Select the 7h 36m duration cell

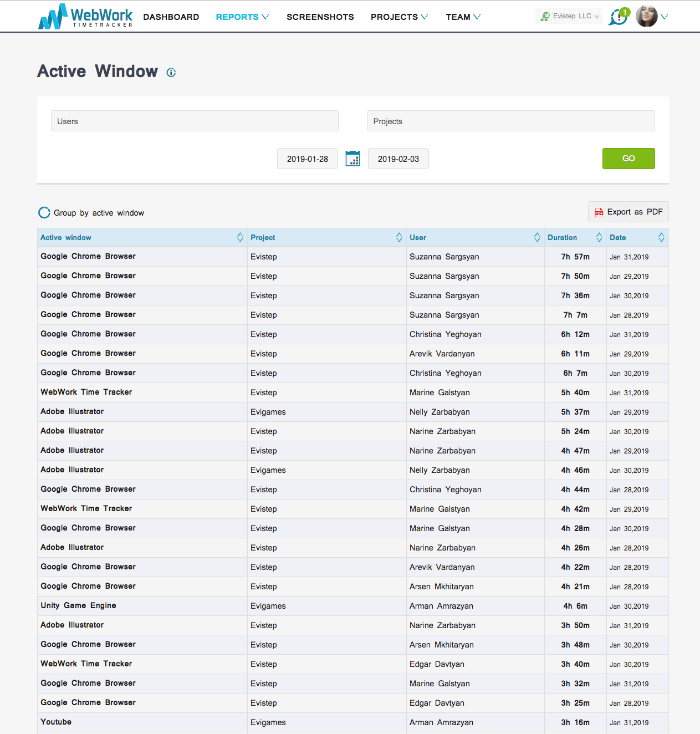pyautogui.click(x=575, y=295)
